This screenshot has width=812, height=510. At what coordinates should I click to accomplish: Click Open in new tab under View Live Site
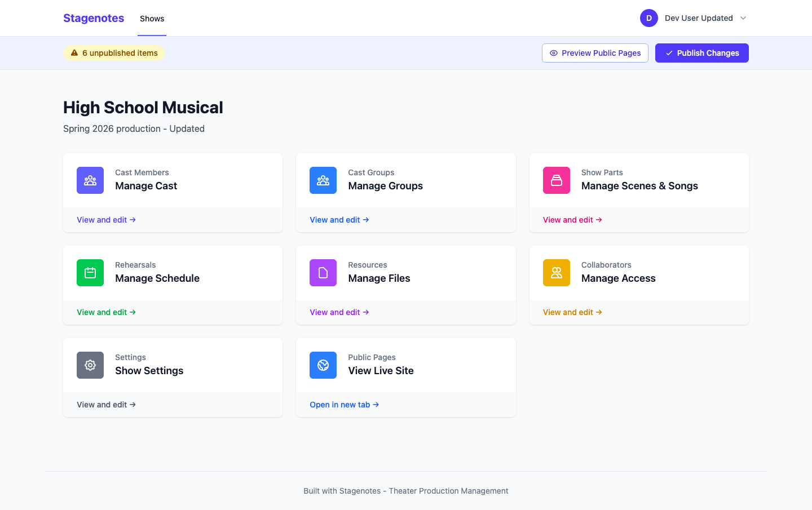(345, 404)
